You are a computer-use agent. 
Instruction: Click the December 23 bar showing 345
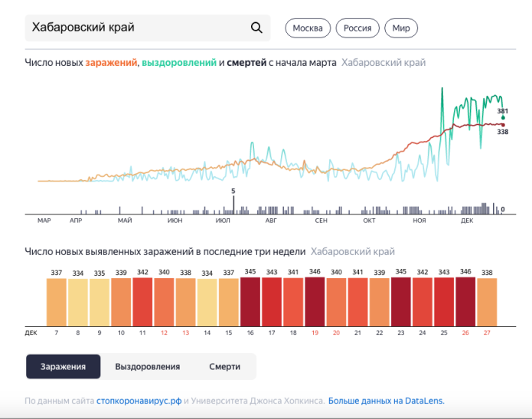pos(401,303)
